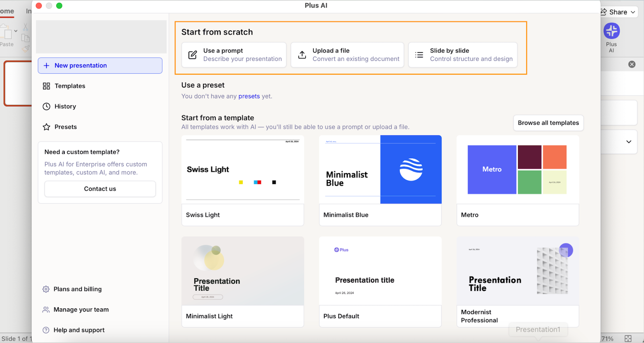Viewport: 644px width, 343px height.
Task: Click the Plans and billing gear icon
Action: (x=46, y=289)
